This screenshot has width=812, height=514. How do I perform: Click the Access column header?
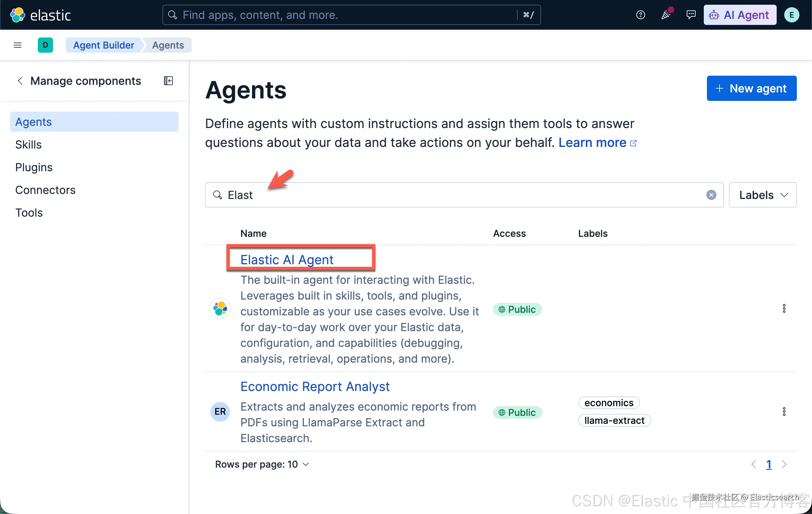pyautogui.click(x=509, y=233)
